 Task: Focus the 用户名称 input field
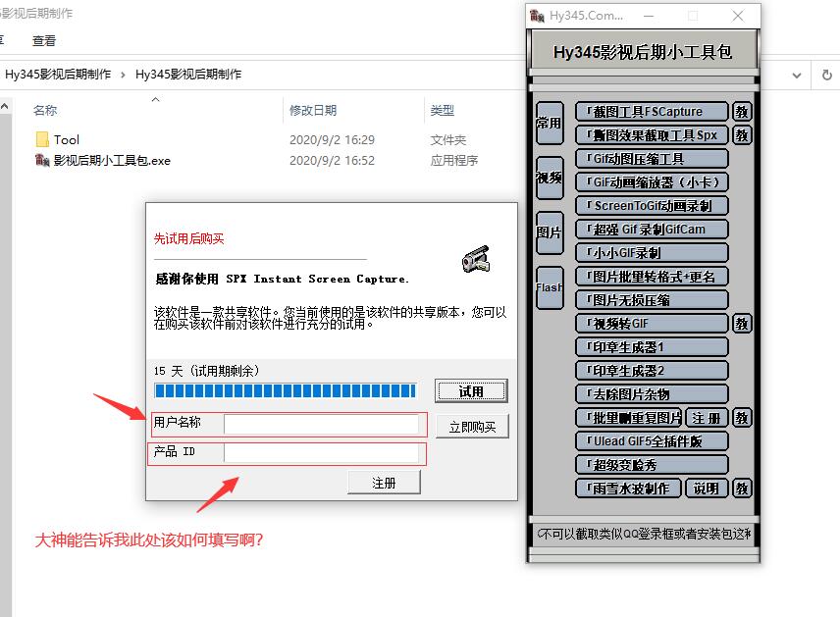coord(321,424)
